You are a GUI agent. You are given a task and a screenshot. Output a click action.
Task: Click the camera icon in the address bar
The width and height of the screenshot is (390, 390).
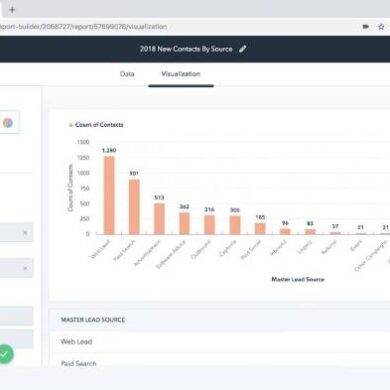tap(366, 27)
